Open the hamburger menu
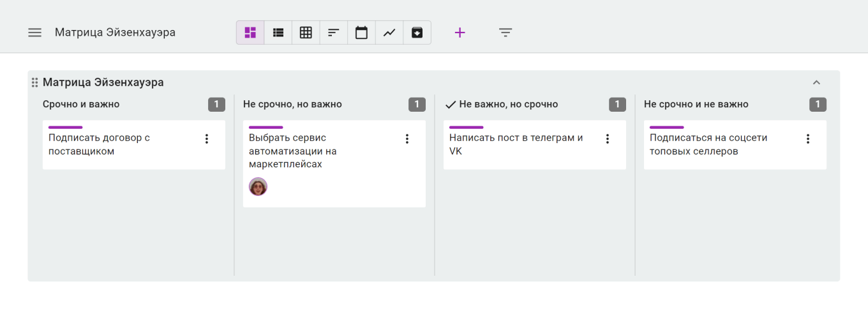The height and width of the screenshot is (316, 868). click(x=34, y=33)
